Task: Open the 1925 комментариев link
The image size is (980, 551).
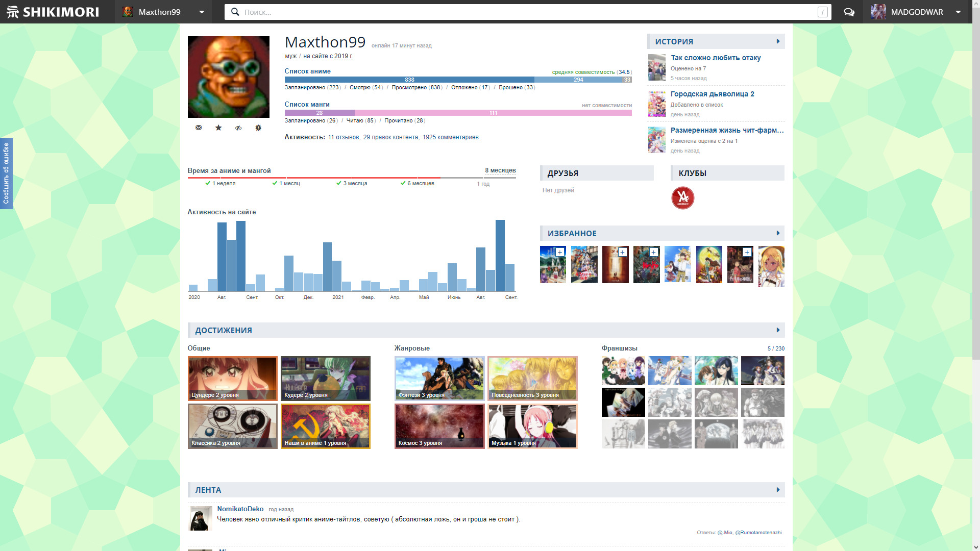Action: pyautogui.click(x=450, y=137)
